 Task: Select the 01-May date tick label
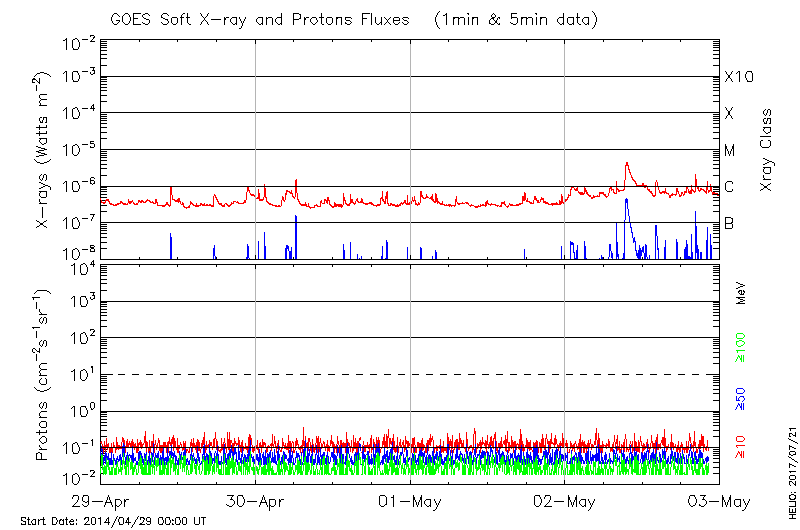click(410, 500)
